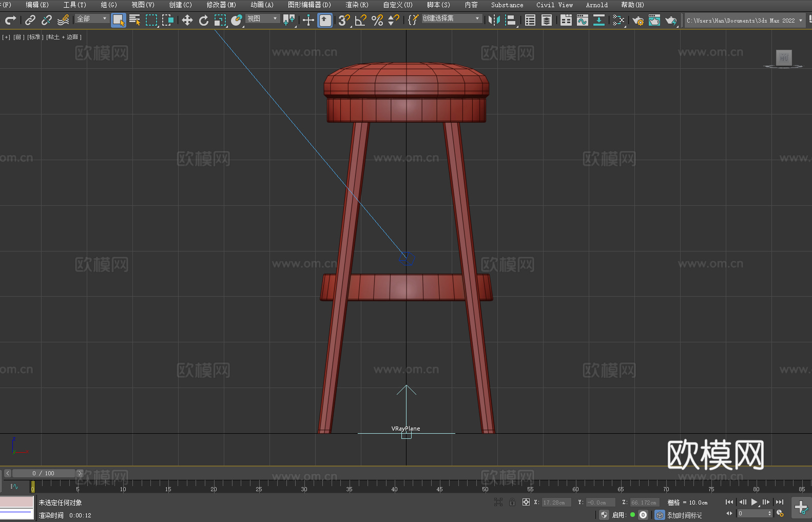Select the Link objects tool
Screen dimensions: 812x522
coord(30,20)
